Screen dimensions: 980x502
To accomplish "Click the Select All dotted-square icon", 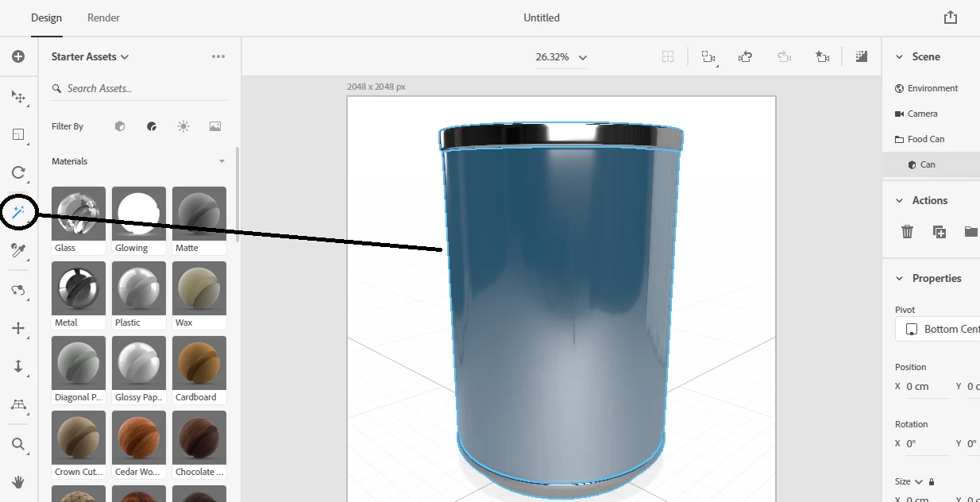I will pos(668,56).
